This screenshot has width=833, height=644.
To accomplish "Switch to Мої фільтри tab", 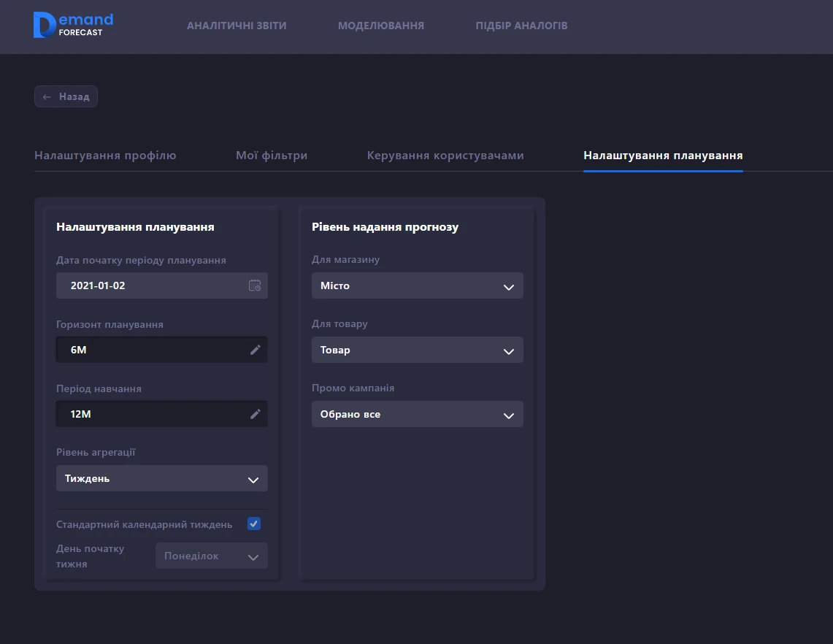I will (272, 156).
